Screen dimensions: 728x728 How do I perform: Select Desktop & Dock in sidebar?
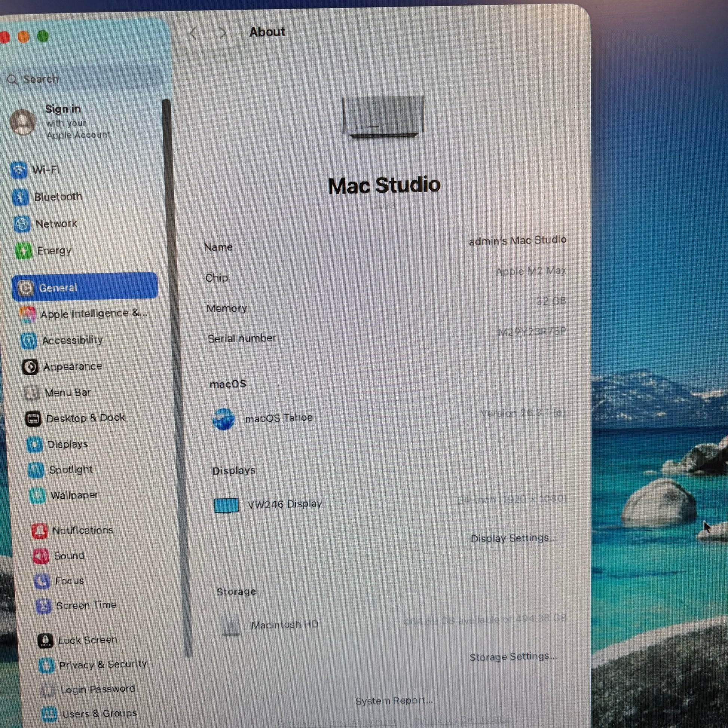click(85, 418)
